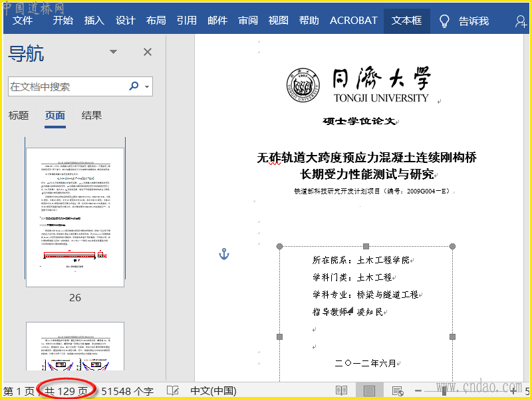The height and width of the screenshot is (399, 532).
Task: Click the line 所在院系：土木工程学院
Action: 361,260
